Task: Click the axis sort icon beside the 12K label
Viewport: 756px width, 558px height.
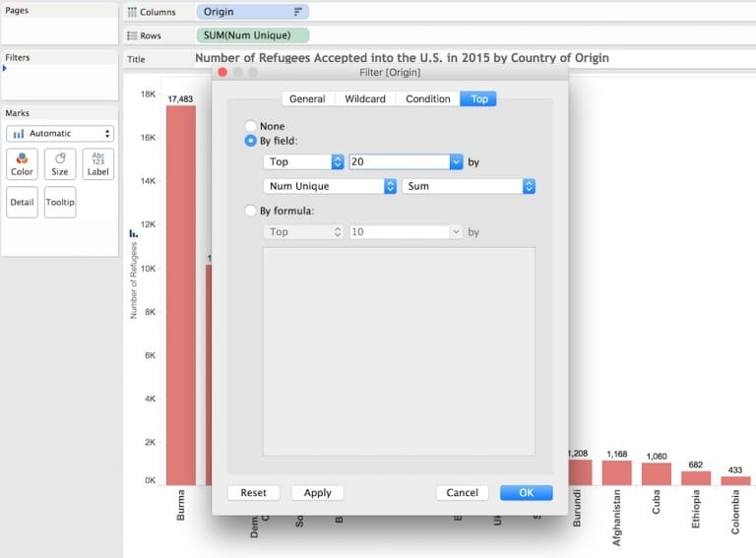Action: click(134, 233)
